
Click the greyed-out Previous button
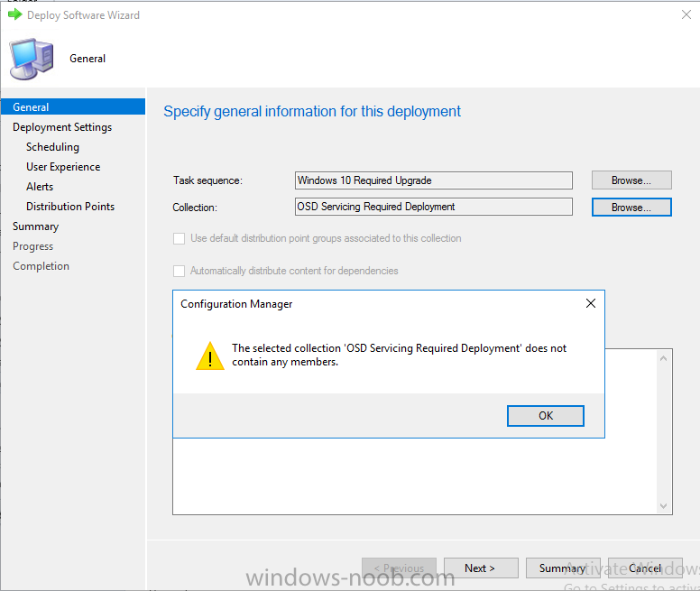point(399,568)
